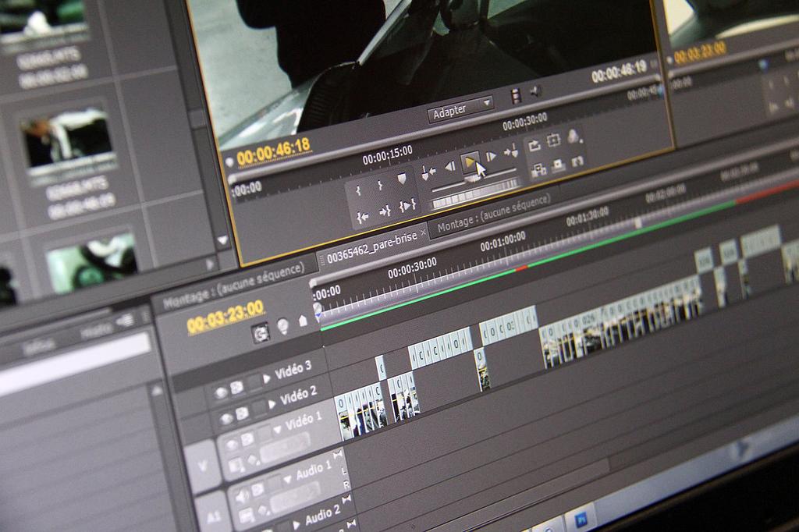This screenshot has width=799, height=532.
Task: Expand the Vidéo 3 track triangle
Action: coord(267,378)
